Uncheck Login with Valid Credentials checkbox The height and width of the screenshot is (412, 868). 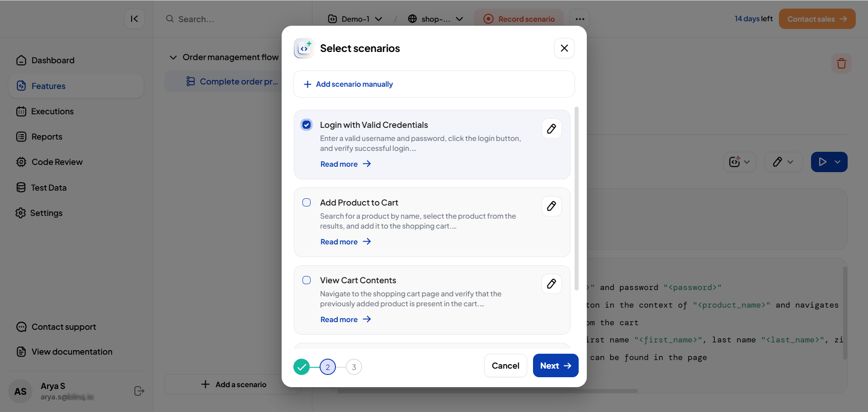pyautogui.click(x=307, y=125)
